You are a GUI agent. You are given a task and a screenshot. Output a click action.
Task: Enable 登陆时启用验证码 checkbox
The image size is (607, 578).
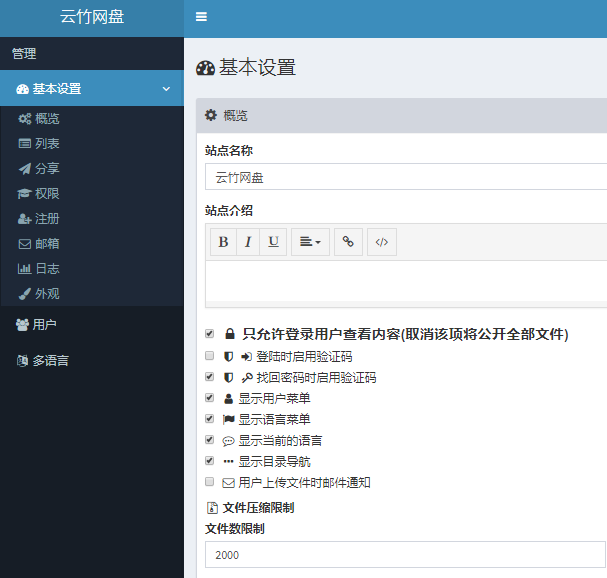[x=209, y=355]
